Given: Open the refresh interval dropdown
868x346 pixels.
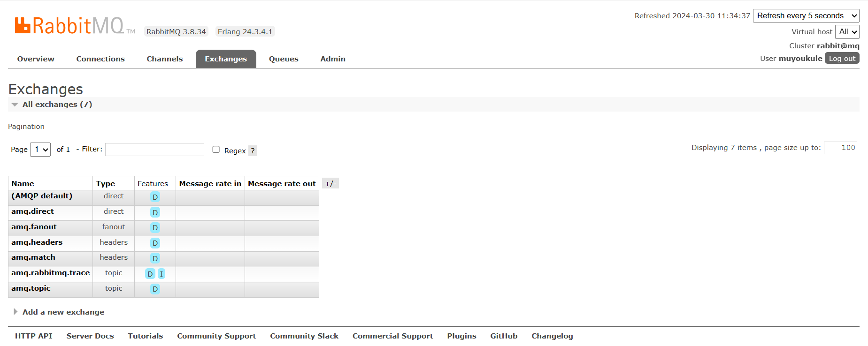Looking at the screenshot, I should point(806,15).
